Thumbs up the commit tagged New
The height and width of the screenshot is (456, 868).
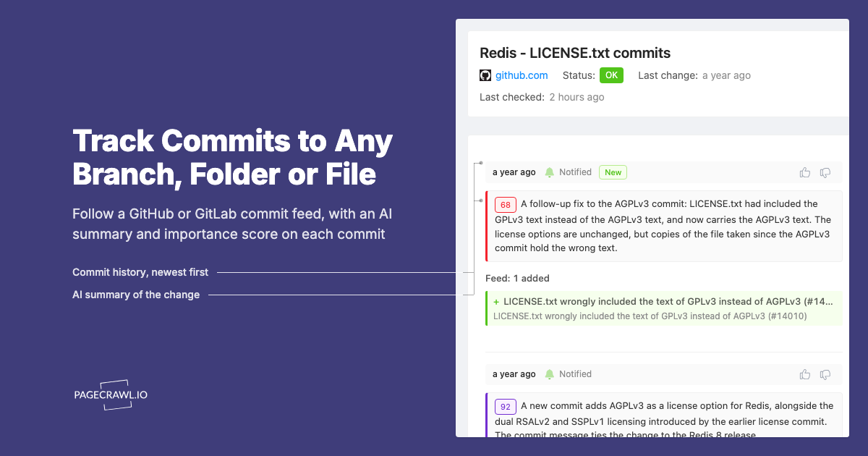tap(805, 172)
